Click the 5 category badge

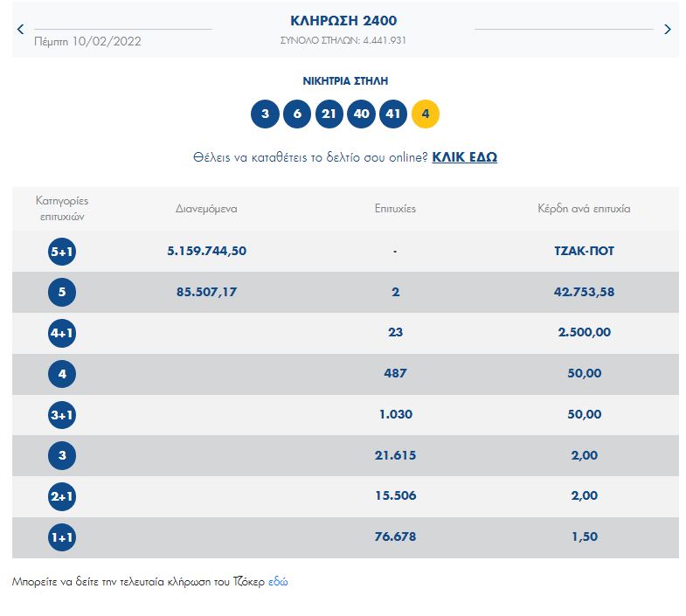(x=62, y=293)
